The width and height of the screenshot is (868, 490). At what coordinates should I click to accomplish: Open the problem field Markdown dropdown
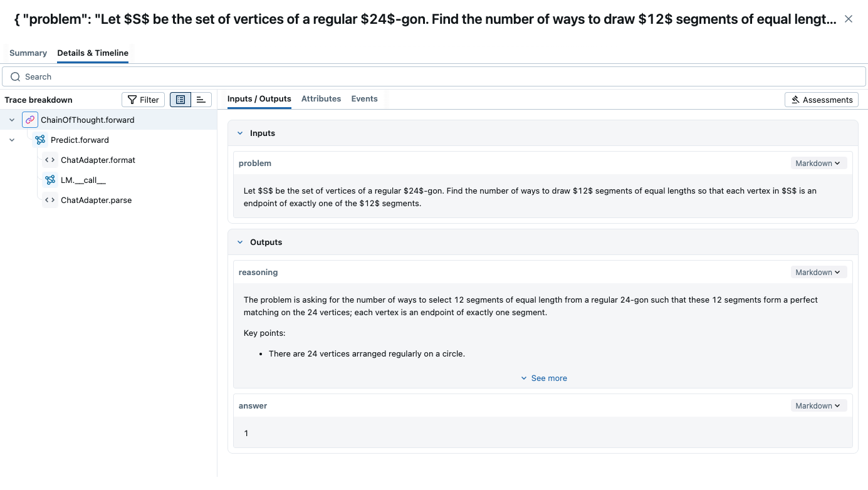(x=818, y=163)
